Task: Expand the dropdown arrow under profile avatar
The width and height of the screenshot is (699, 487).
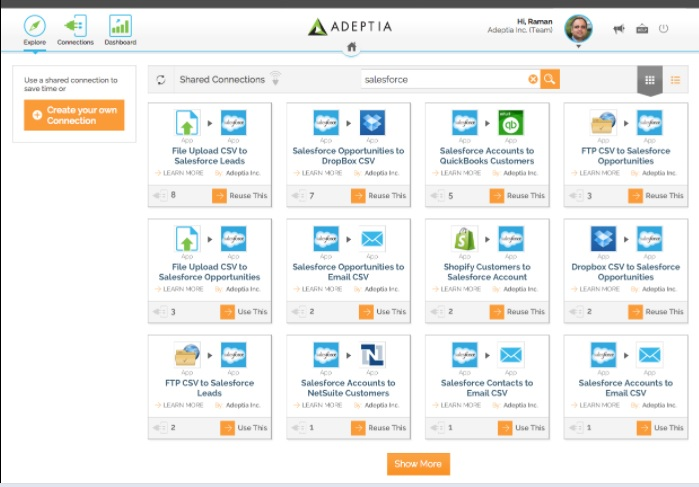Action: tap(578, 46)
